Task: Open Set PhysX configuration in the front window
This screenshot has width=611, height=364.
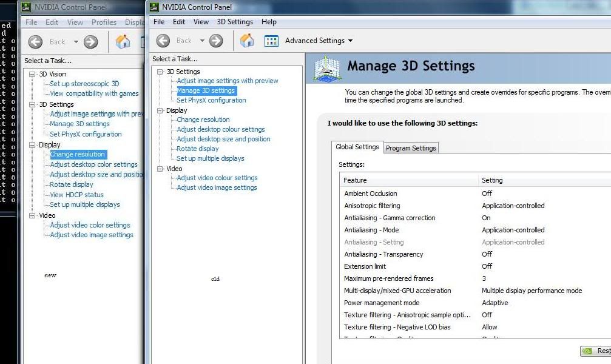Action: 211,100
